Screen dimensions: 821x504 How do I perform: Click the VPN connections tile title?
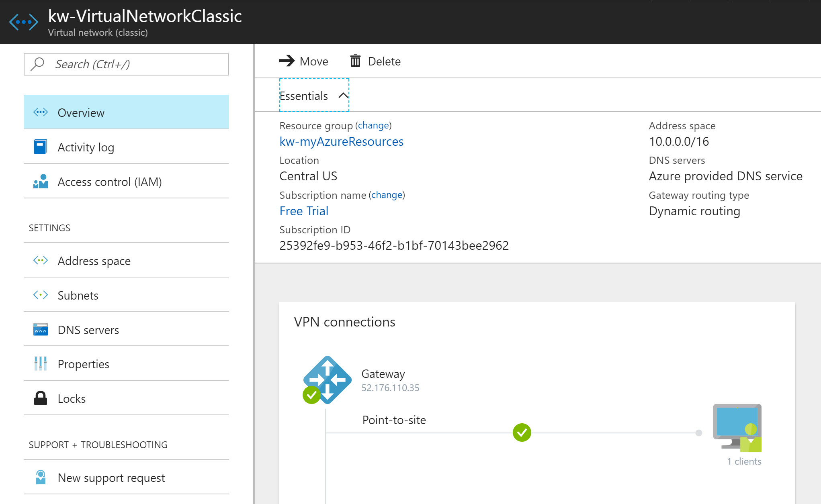[345, 322]
